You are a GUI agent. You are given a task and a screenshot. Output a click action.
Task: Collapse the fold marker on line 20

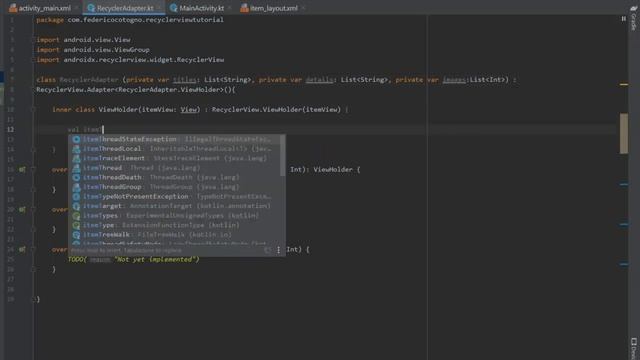tap(33, 209)
